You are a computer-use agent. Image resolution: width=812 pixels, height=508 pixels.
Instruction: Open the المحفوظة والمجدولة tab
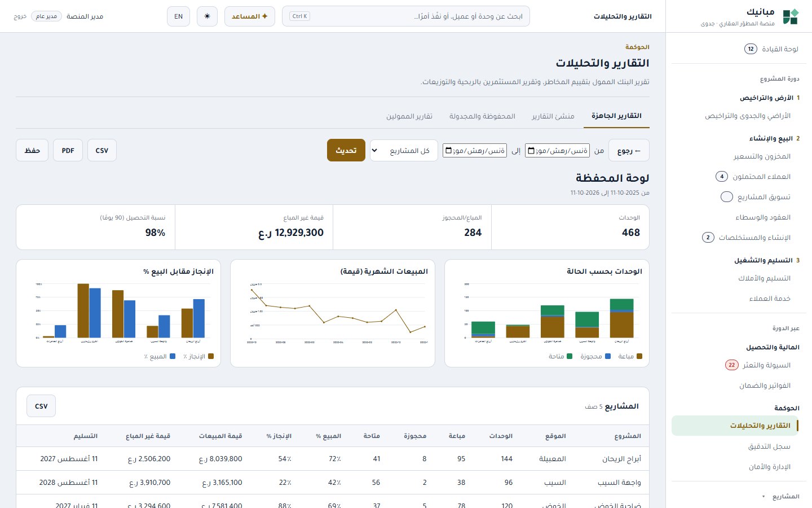click(x=482, y=116)
